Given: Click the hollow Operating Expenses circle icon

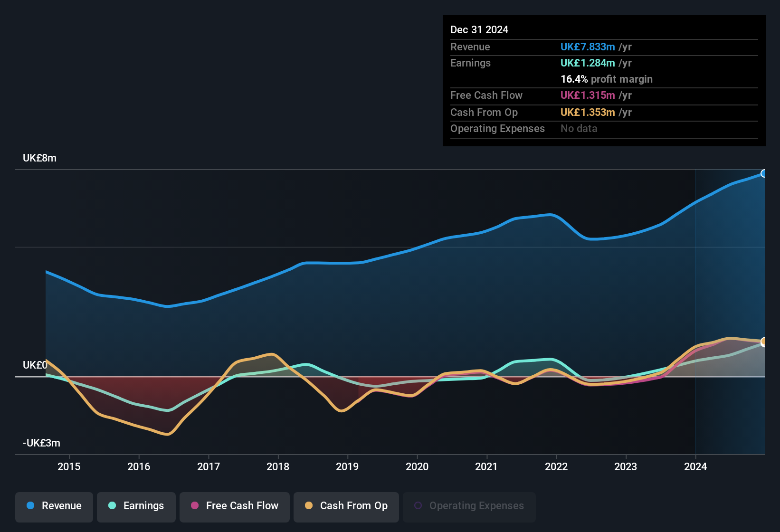Looking at the screenshot, I should click(x=418, y=505).
